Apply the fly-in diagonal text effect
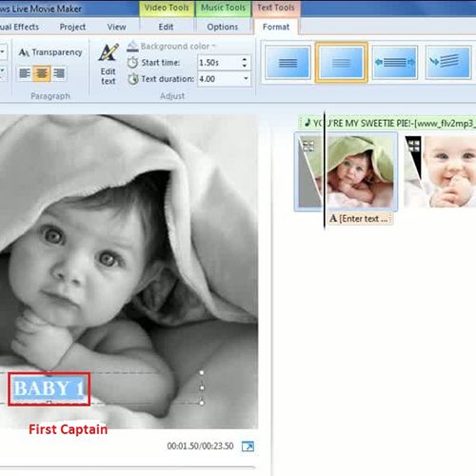The width and height of the screenshot is (476, 476). [448, 62]
